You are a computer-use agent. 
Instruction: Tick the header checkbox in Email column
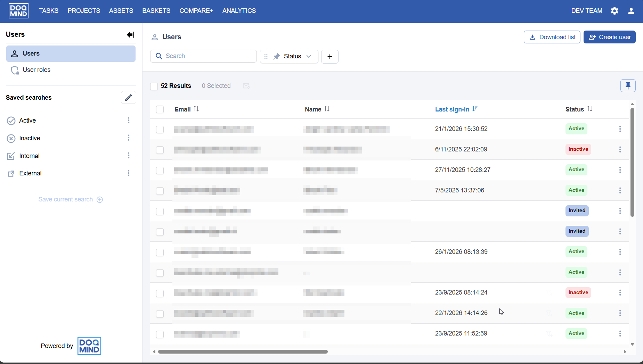(x=160, y=109)
